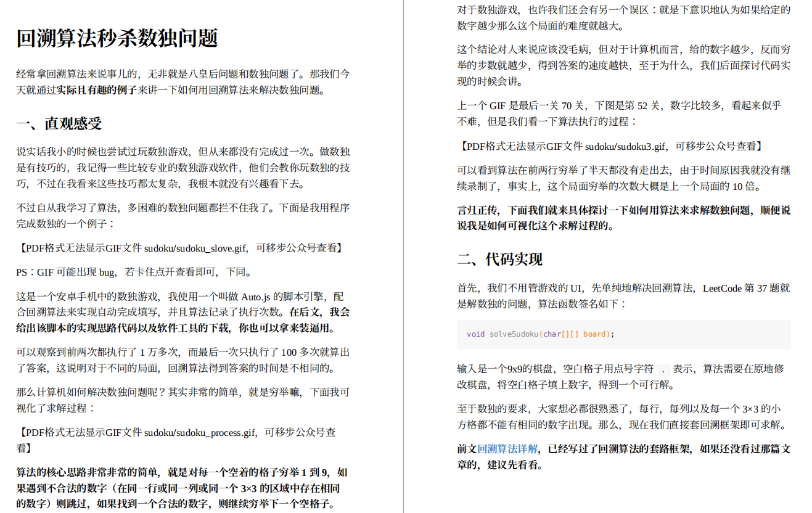Click the sentence beginning 输入是一个9x9的棋盘

[x=620, y=377]
